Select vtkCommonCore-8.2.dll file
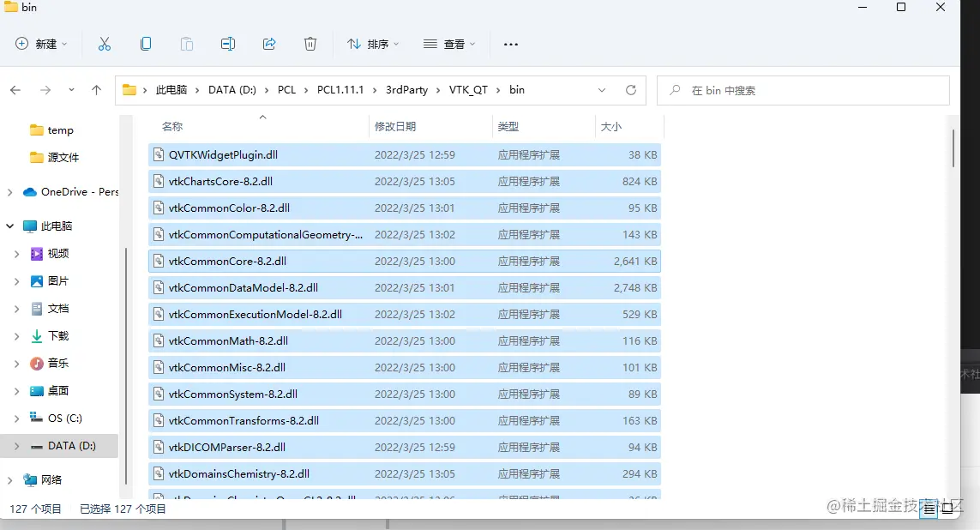This screenshot has width=980, height=530. point(405,262)
